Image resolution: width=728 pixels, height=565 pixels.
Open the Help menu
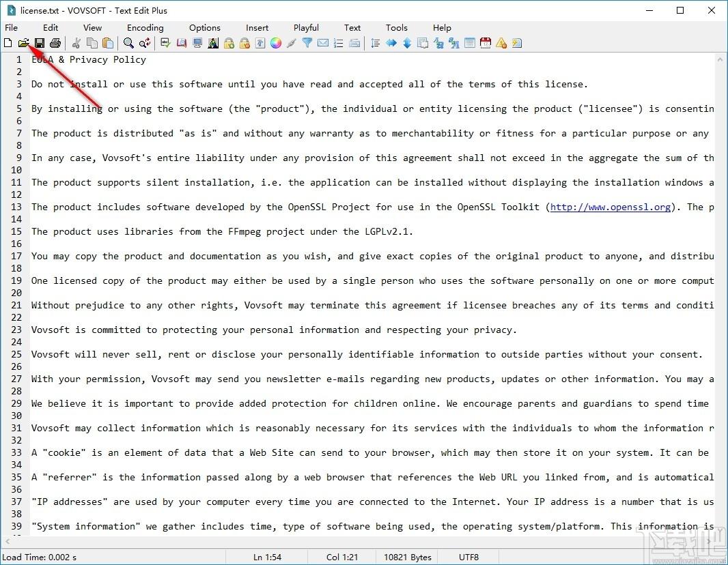point(442,28)
